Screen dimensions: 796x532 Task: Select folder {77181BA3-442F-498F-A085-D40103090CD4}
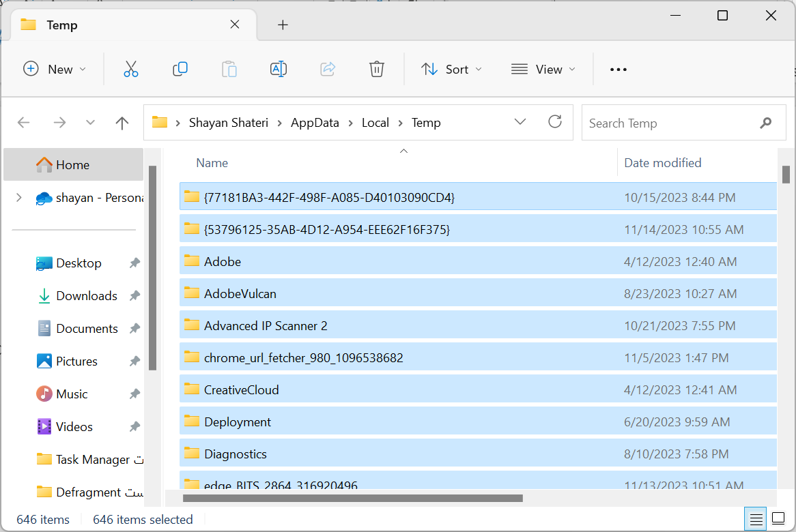pos(478,197)
